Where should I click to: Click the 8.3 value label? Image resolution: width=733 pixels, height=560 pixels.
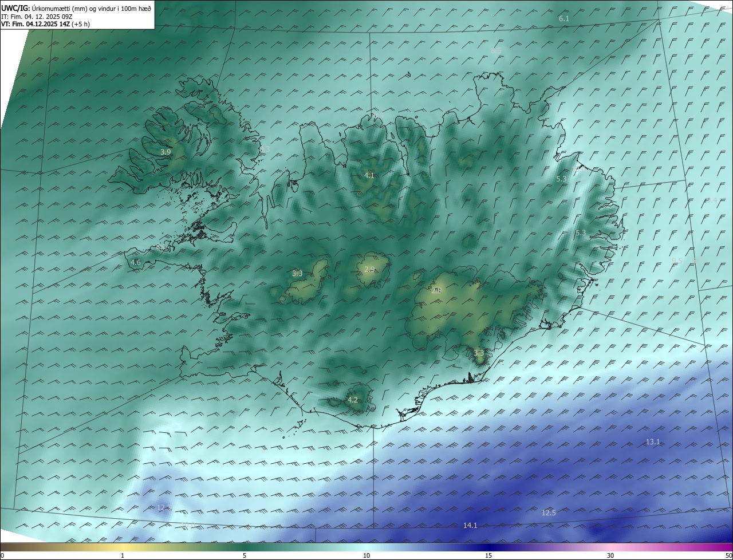point(265,149)
